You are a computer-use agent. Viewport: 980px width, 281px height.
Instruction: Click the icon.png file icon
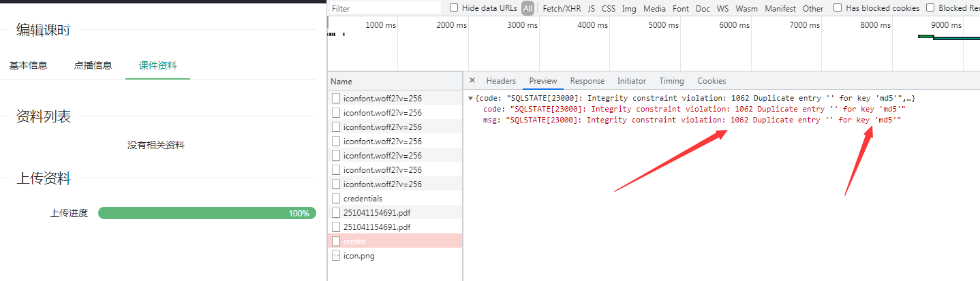pyautogui.click(x=336, y=256)
